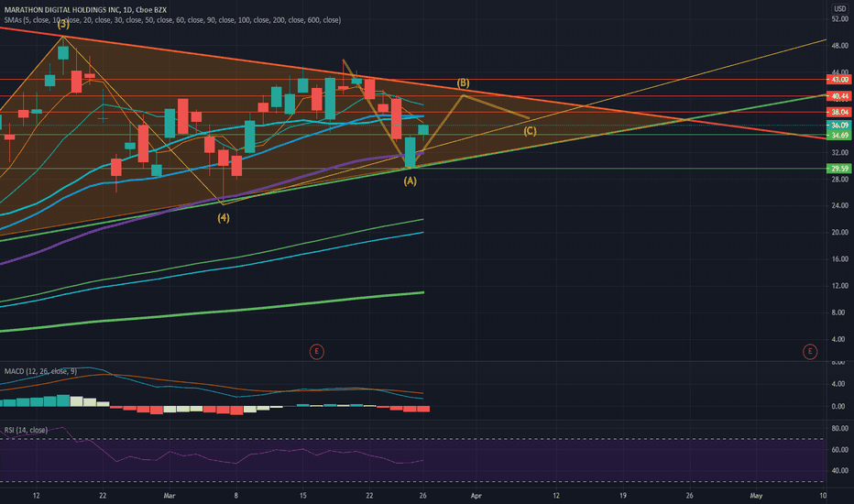The width and height of the screenshot is (854, 504).
Task: Click the 8 date label on time axis
Action: (x=235, y=495)
